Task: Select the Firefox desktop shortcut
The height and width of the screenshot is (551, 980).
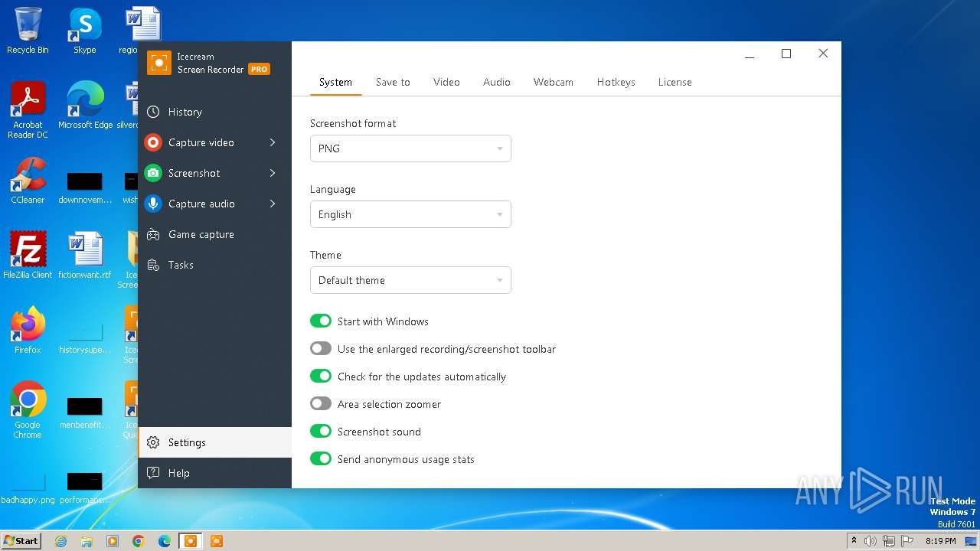Action: tap(28, 331)
